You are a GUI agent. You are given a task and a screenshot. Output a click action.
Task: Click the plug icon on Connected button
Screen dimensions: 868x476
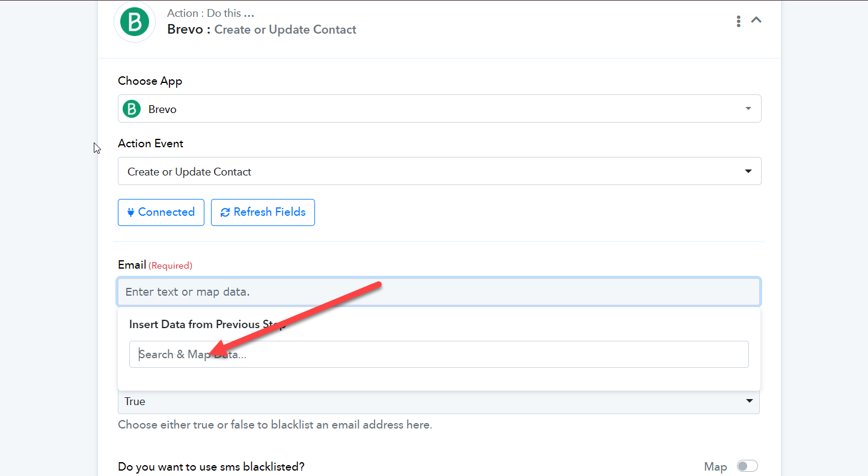(130, 212)
